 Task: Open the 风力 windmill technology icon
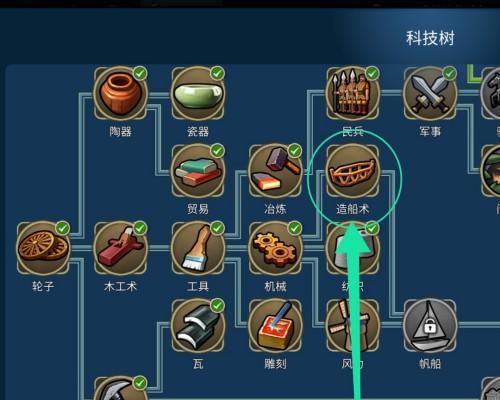[353, 325]
